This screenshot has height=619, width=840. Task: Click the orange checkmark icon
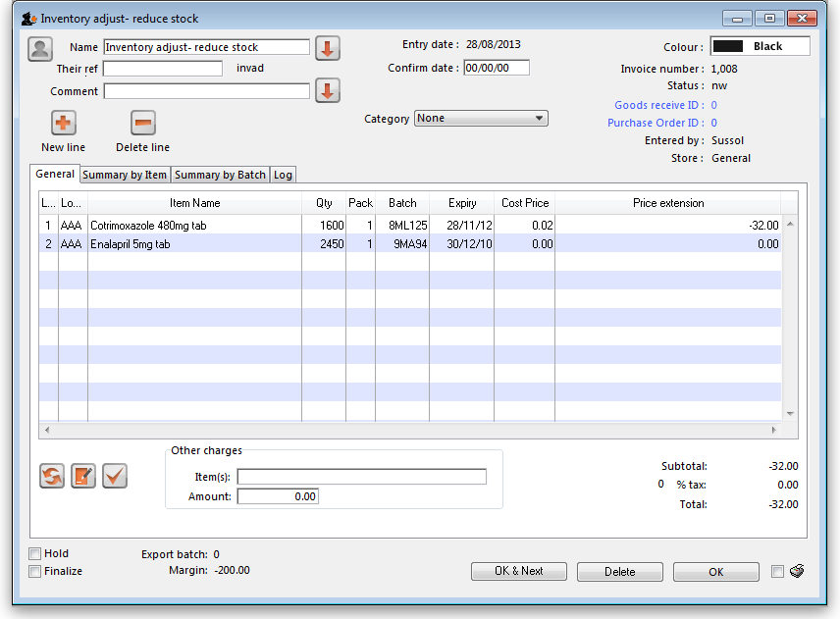[x=115, y=476]
